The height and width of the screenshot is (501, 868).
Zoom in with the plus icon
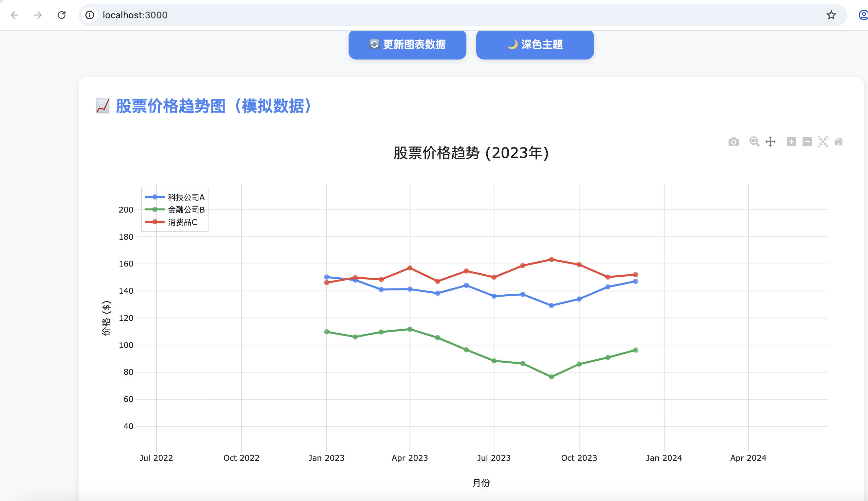pyautogui.click(x=791, y=142)
